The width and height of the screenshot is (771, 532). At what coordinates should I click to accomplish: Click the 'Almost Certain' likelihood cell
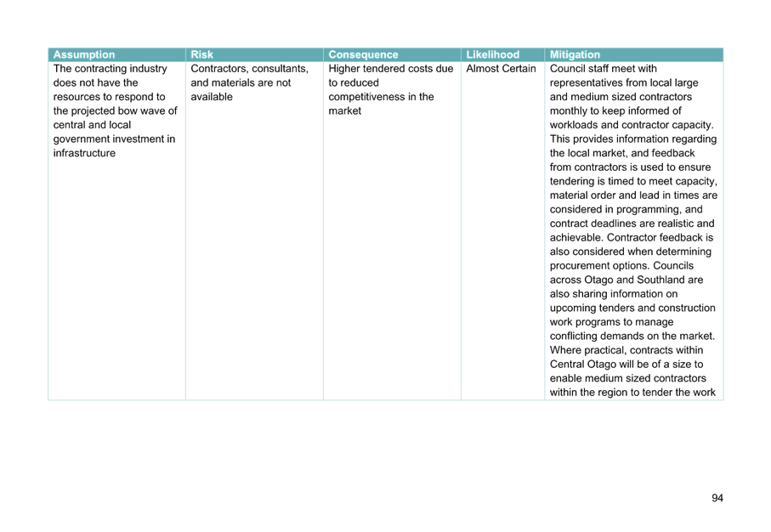[x=503, y=230]
